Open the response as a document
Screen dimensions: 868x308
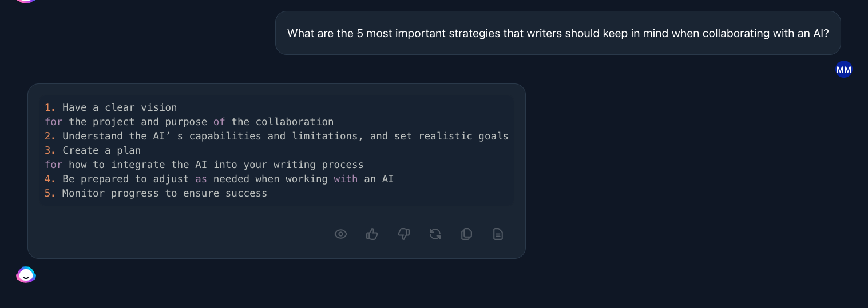(498, 234)
